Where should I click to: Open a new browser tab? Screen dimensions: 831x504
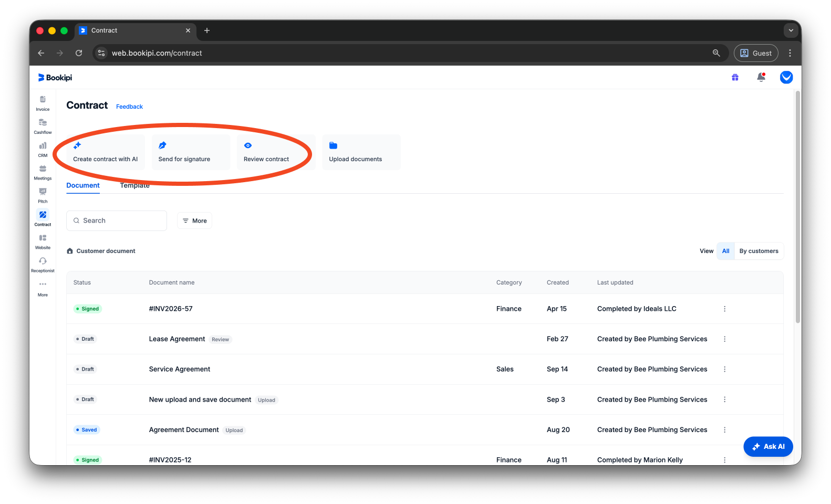point(207,30)
